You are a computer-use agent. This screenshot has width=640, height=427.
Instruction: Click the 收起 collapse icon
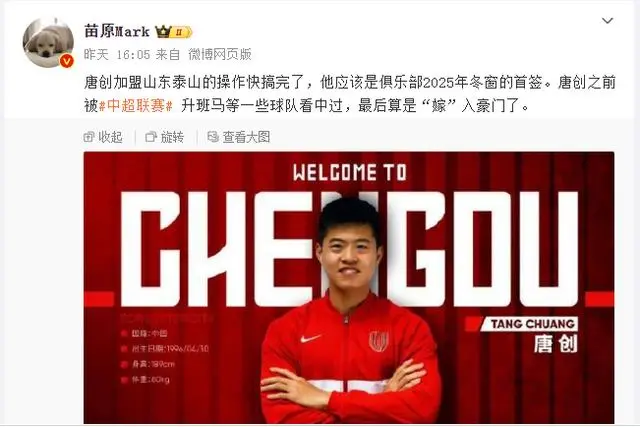(89, 137)
